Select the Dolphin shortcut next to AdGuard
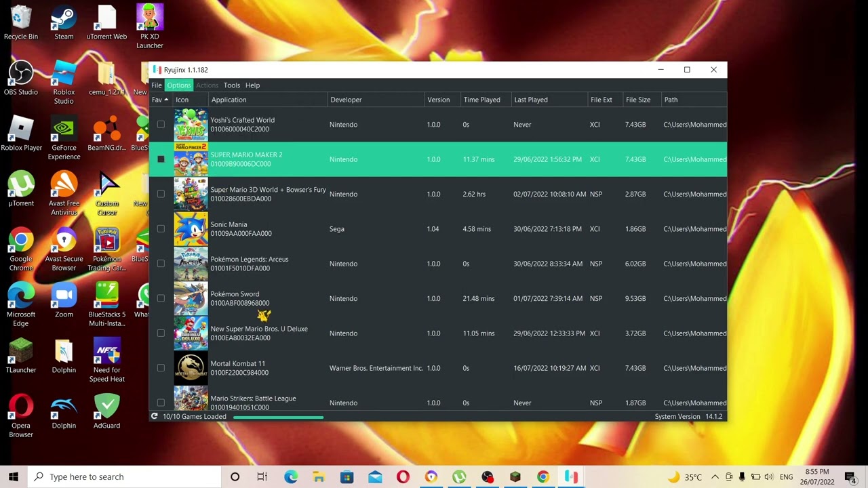 pyautogui.click(x=64, y=412)
